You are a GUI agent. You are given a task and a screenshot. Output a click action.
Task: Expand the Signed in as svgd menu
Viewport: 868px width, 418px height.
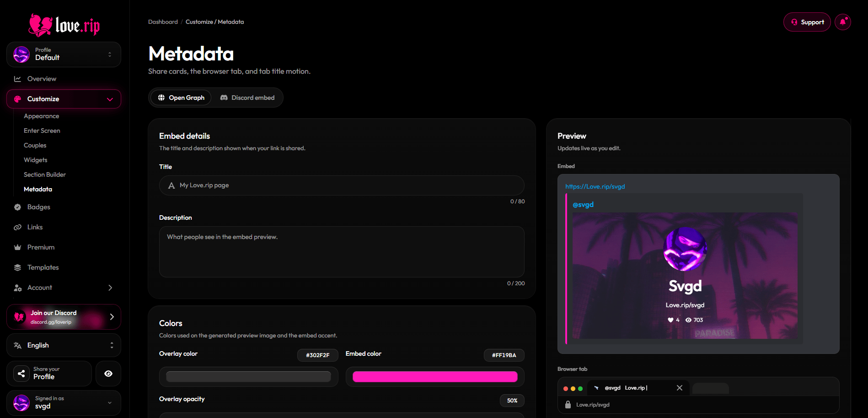(64, 403)
